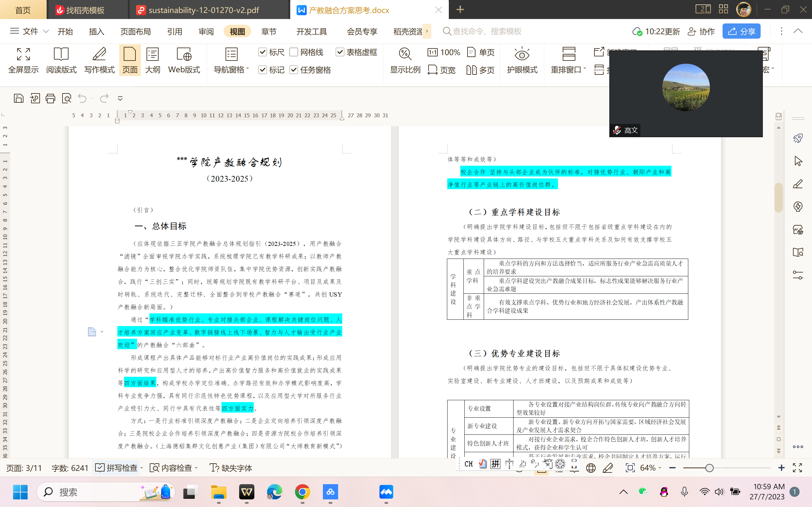Image resolution: width=812 pixels, height=507 pixels.
Task: Expand the 64% zoom level dropdown
Action: click(660, 468)
